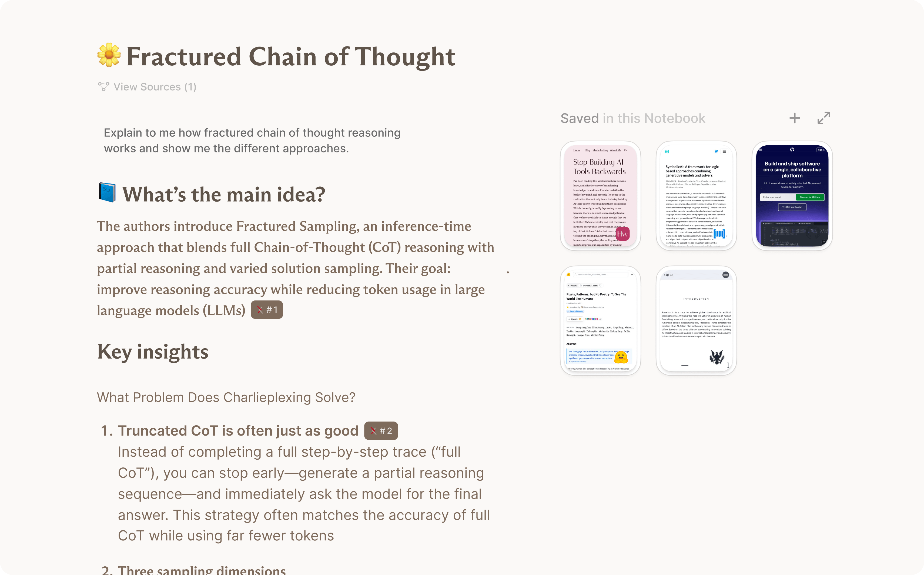This screenshot has width=924, height=575.
Task: Expand the Saved in this Notebook panel
Action: (823, 118)
